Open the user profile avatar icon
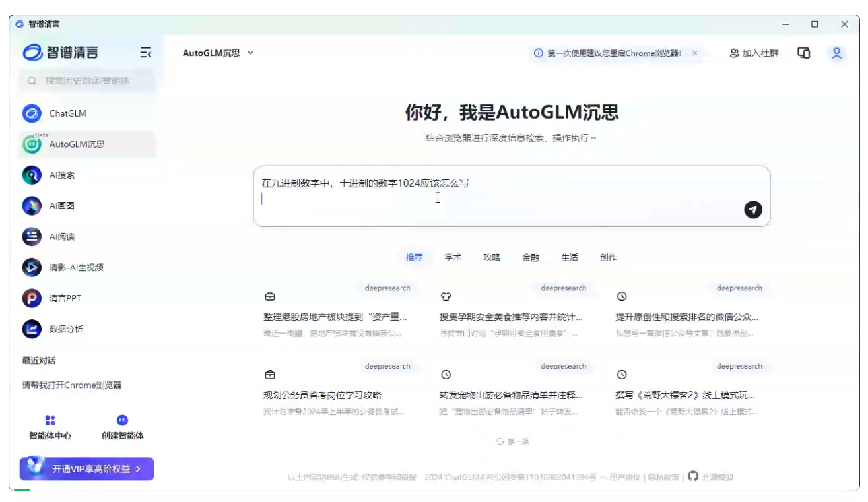 point(837,53)
